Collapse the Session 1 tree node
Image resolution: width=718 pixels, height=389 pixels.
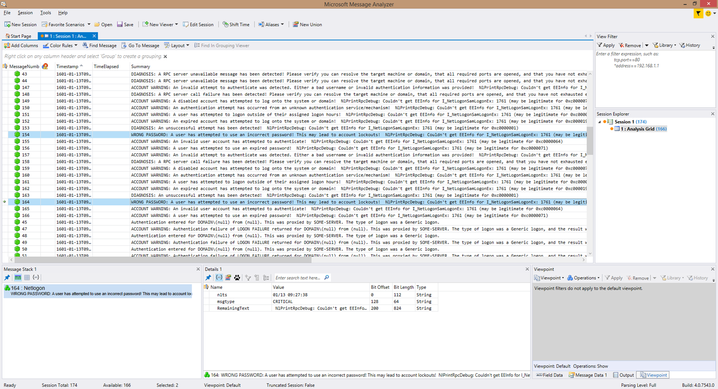pyautogui.click(x=599, y=122)
